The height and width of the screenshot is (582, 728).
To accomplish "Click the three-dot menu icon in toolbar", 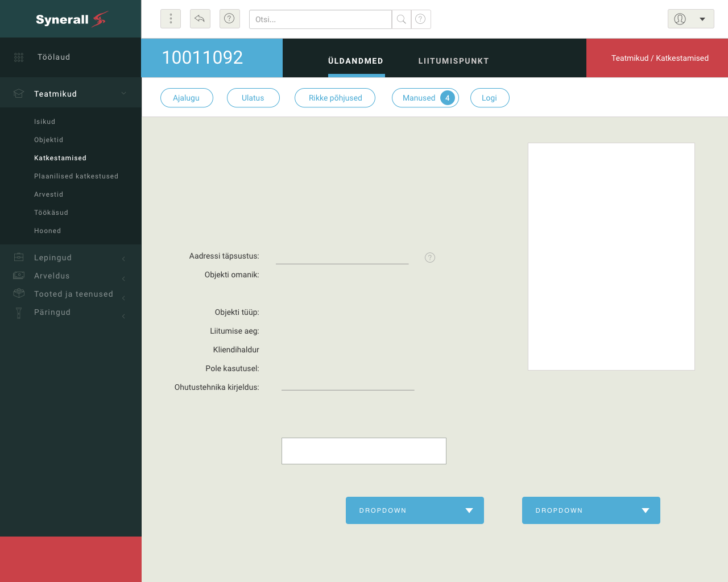I will [x=171, y=19].
